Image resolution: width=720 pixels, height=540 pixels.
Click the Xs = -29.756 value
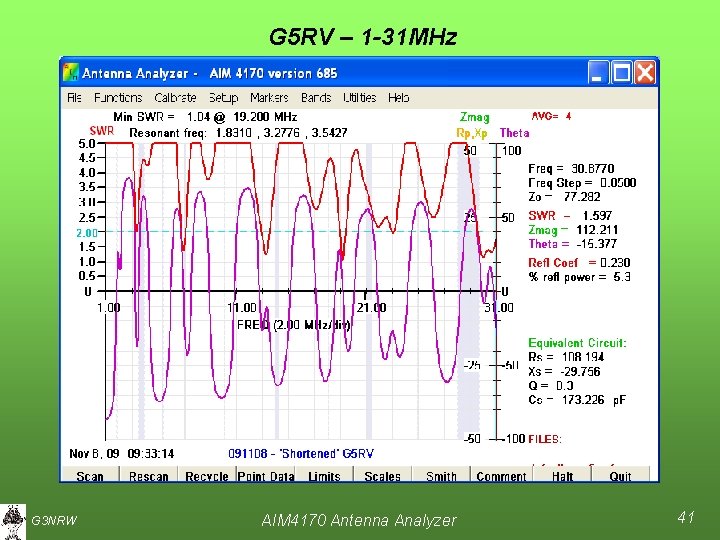[x=564, y=371]
